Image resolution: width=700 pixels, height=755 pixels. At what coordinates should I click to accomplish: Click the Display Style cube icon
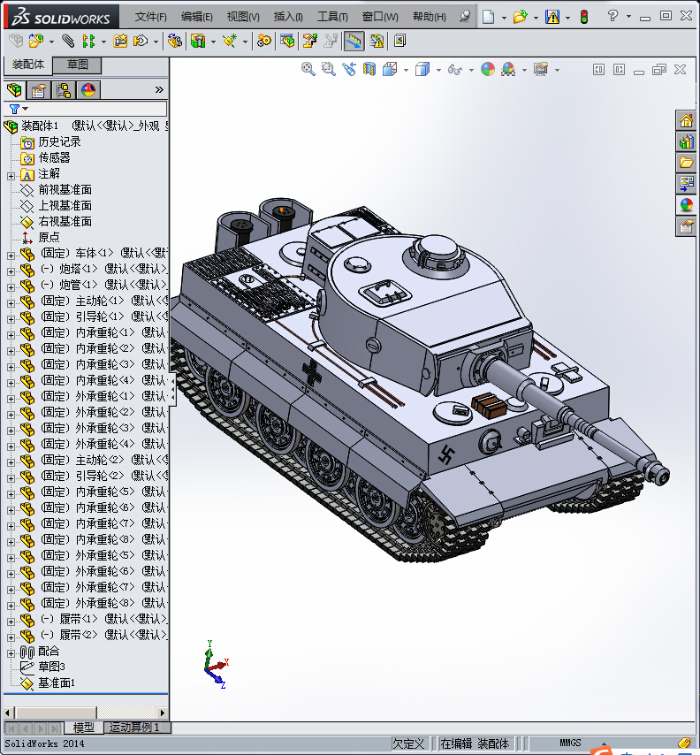[422, 69]
